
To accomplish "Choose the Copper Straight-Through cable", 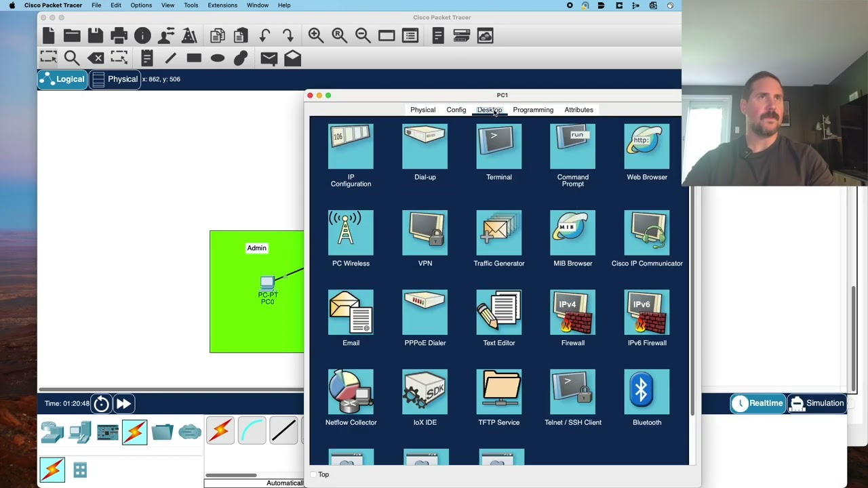I will coord(283,431).
